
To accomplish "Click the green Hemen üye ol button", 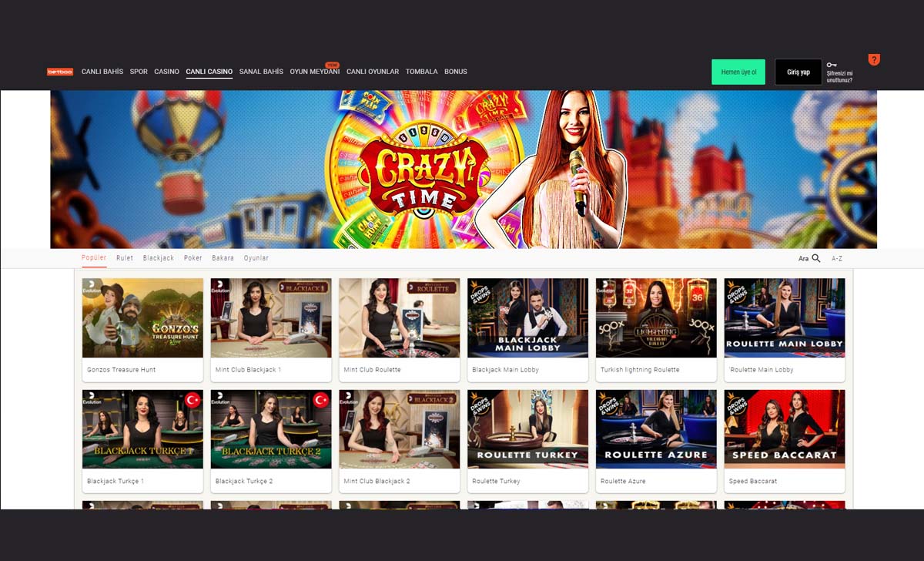I will click(x=738, y=72).
